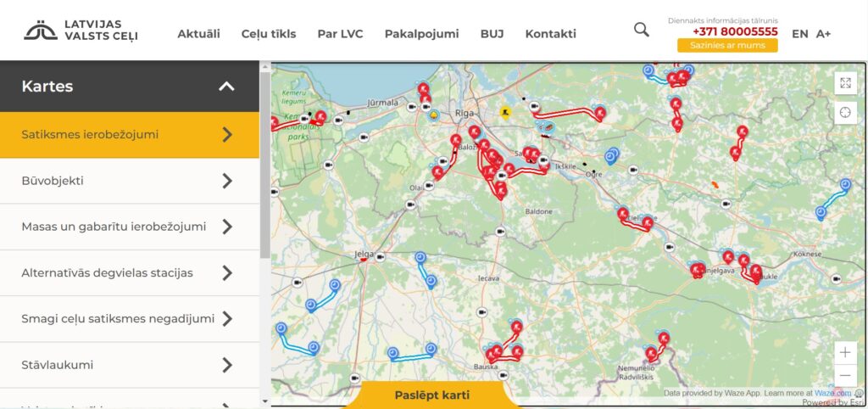Expand Stāvlaukumi arrow
This screenshot has width=868, height=409.
(227, 365)
